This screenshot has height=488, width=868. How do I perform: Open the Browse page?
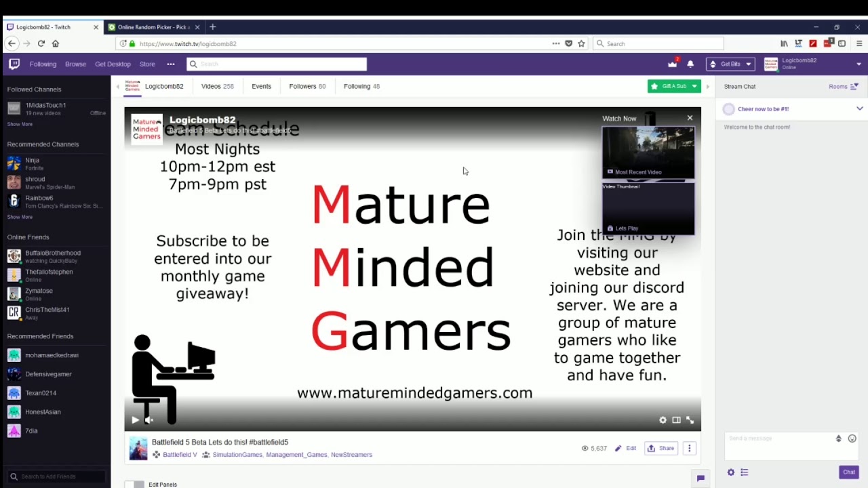coord(75,64)
